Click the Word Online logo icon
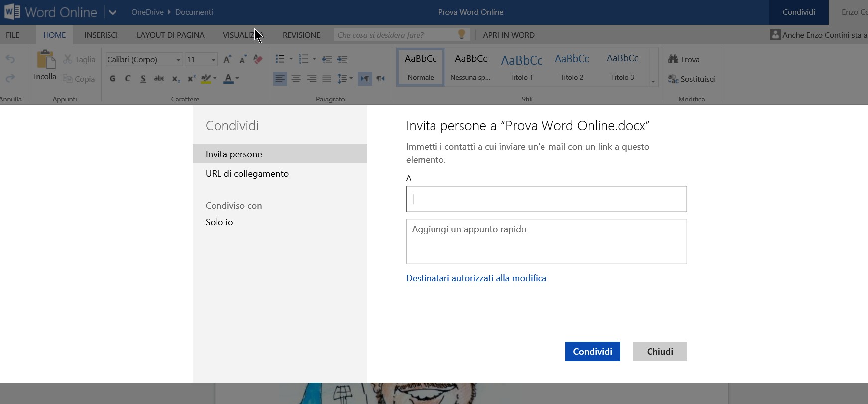 [x=12, y=12]
